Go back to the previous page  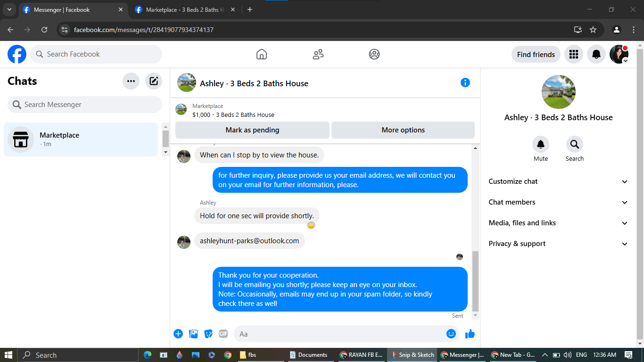(x=10, y=30)
